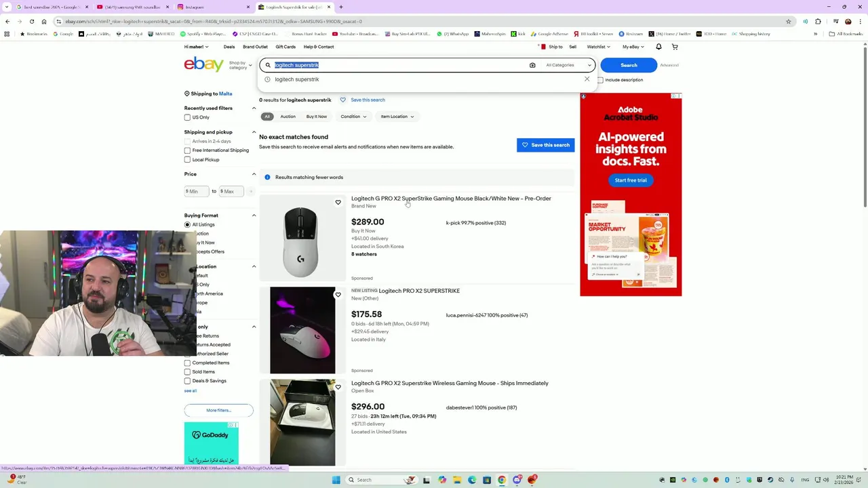868x488 pixels.
Task: Open the Gift Cards menu link
Action: click(285, 47)
